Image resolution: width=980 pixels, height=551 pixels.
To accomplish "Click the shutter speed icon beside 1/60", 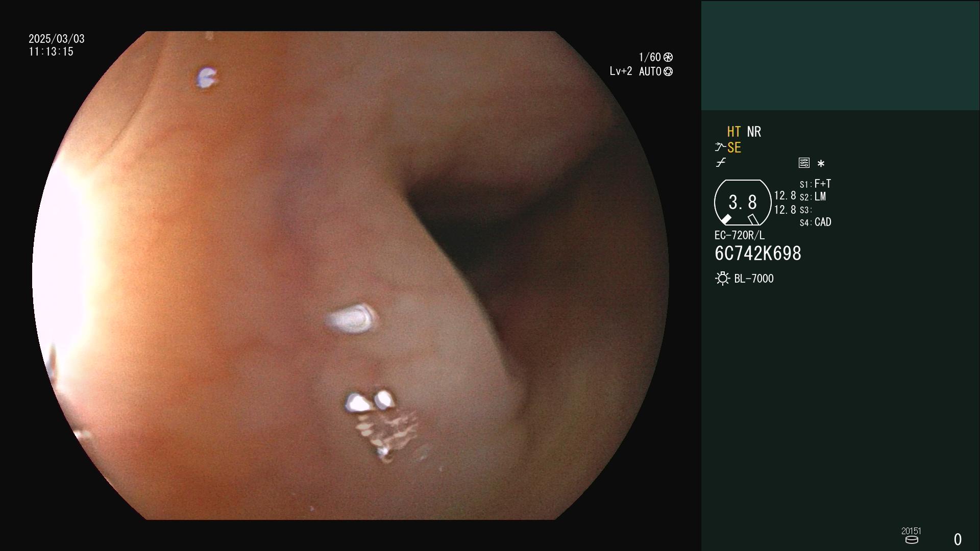I will (668, 57).
